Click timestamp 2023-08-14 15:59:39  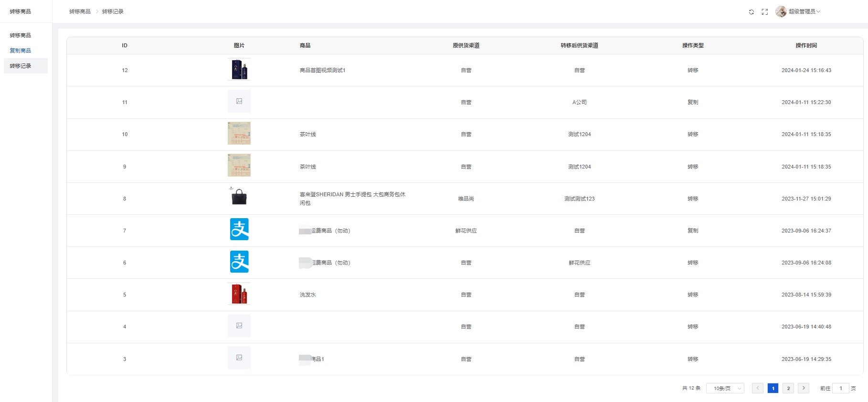click(806, 295)
